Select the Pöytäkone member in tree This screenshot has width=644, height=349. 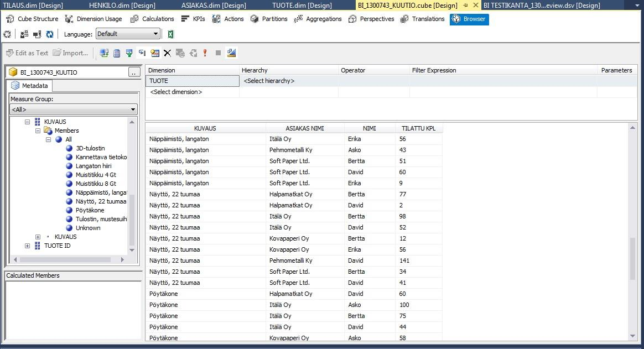[90, 210]
